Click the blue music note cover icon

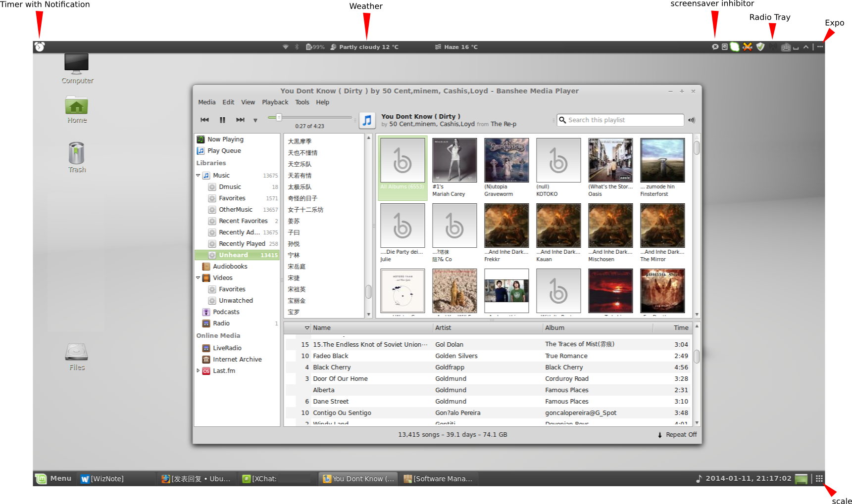coord(367,120)
